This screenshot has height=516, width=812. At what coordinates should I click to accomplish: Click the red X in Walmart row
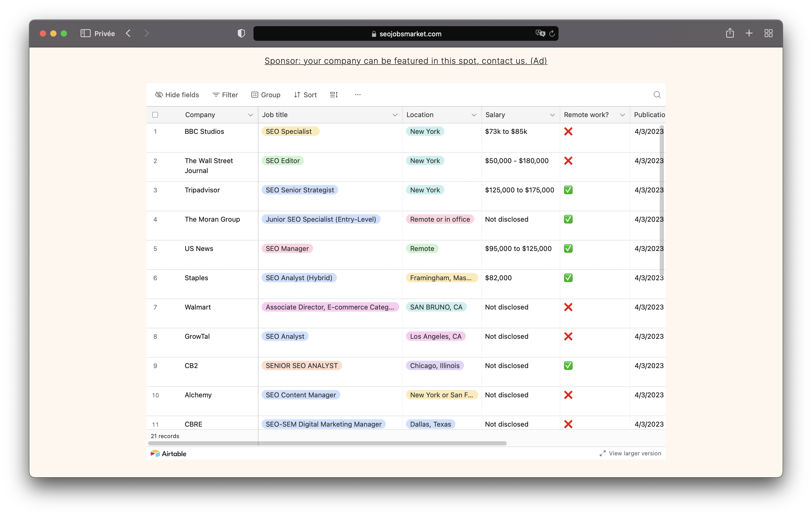pyautogui.click(x=568, y=307)
